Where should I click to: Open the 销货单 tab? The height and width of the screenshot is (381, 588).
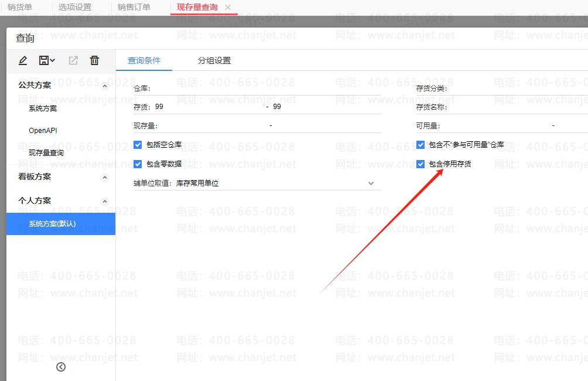(20, 7)
